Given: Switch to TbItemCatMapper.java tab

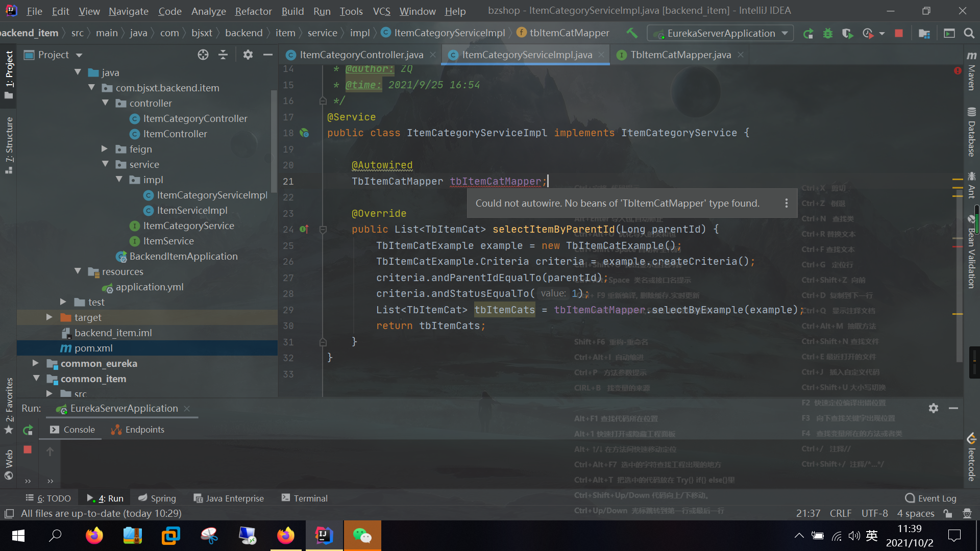Looking at the screenshot, I should [x=680, y=55].
